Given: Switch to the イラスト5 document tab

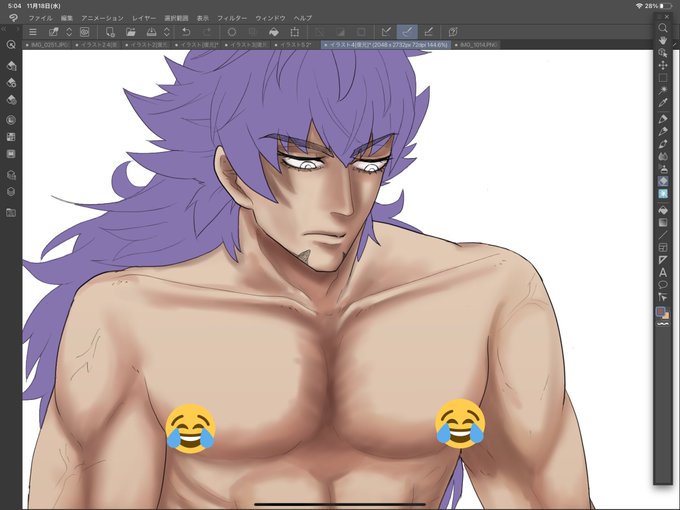Looking at the screenshot, I should coord(294,45).
